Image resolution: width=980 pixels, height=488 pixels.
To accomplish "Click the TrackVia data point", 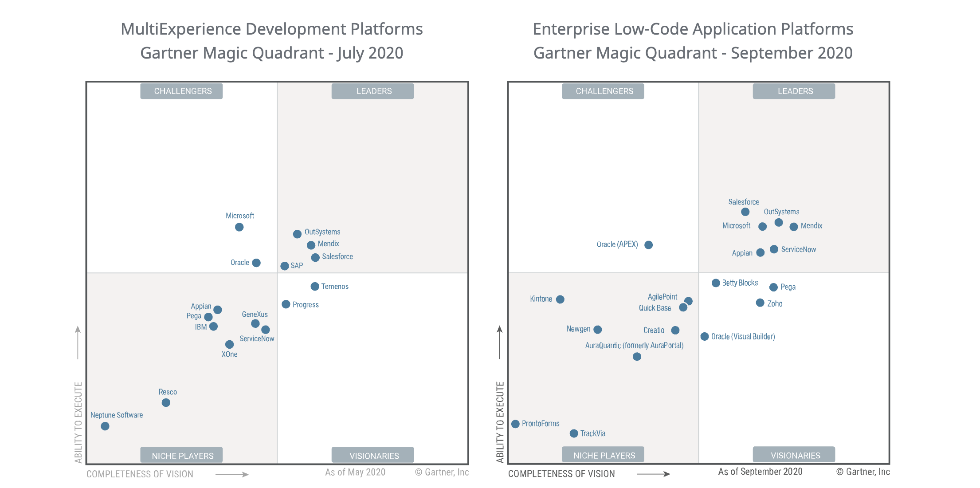I will [x=574, y=433].
